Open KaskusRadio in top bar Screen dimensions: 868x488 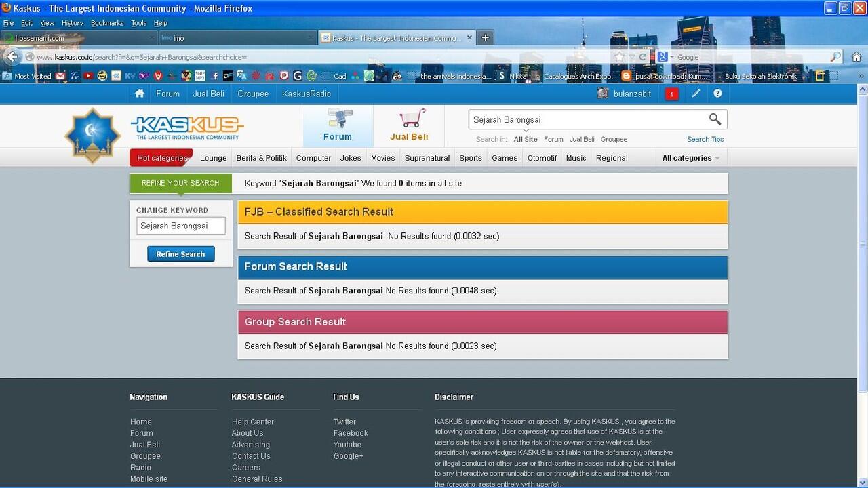(307, 94)
